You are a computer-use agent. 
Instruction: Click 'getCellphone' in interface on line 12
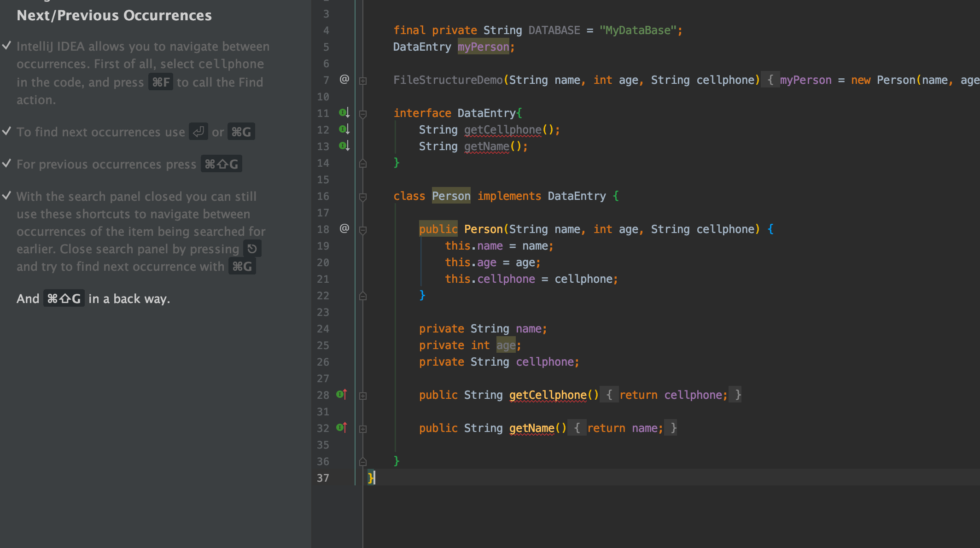pos(503,129)
